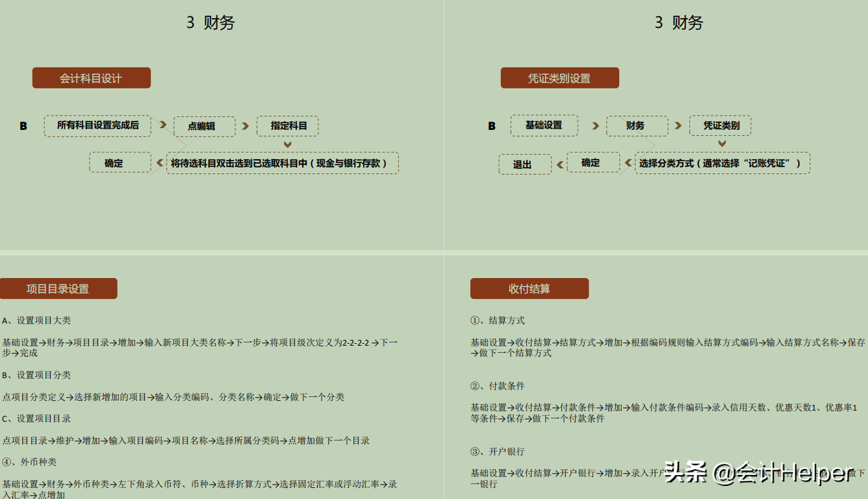This screenshot has height=499, width=868.
Task: Click the 选择分类方式 step box
Action: click(x=721, y=164)
